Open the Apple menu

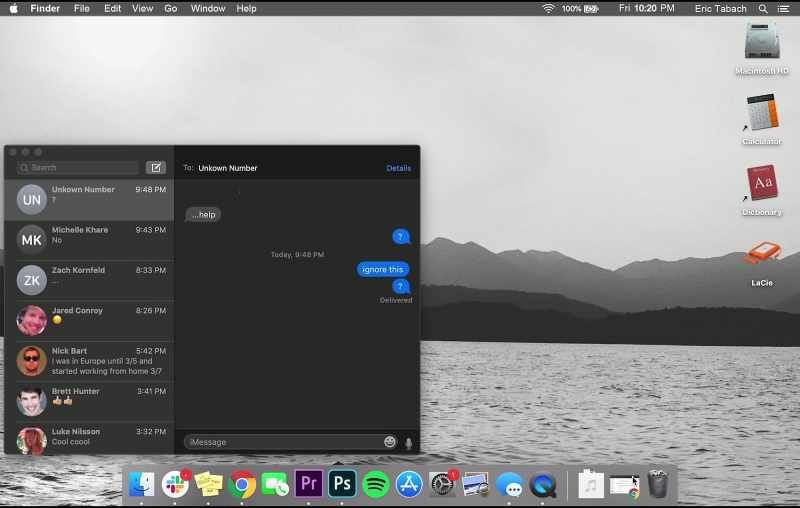14,9
